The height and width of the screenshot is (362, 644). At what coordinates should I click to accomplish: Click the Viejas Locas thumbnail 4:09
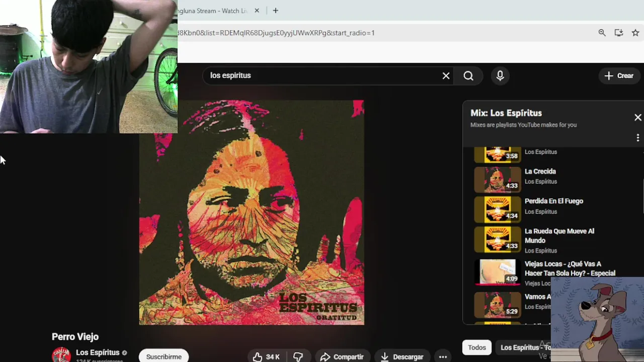497,272
